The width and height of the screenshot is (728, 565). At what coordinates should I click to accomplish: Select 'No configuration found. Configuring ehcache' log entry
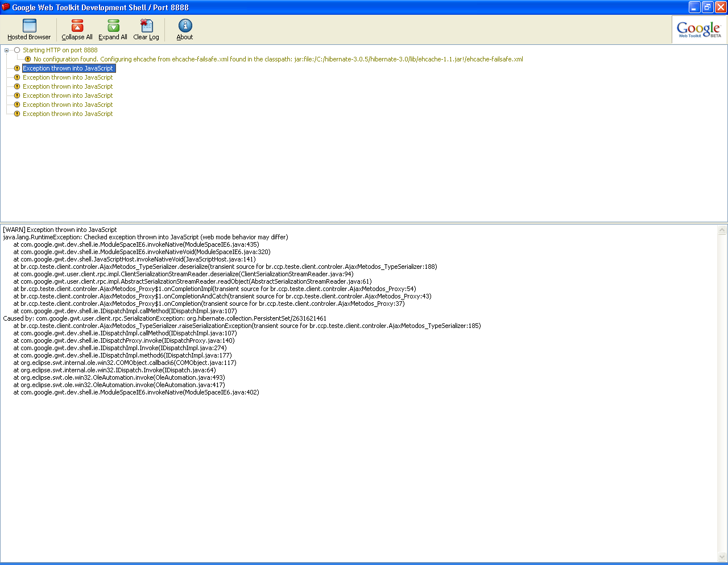[x=278, y=59]
